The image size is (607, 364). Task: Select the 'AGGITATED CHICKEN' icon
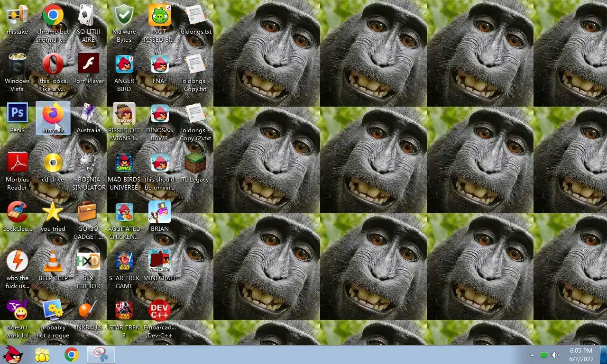tap(124, 221)
